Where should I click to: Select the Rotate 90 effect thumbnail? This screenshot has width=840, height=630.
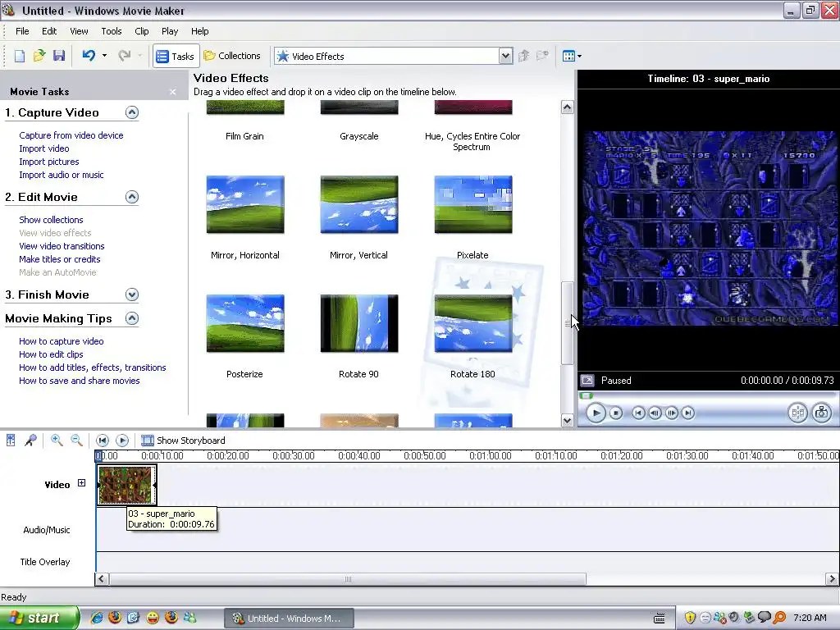click(x=359, y=323)
